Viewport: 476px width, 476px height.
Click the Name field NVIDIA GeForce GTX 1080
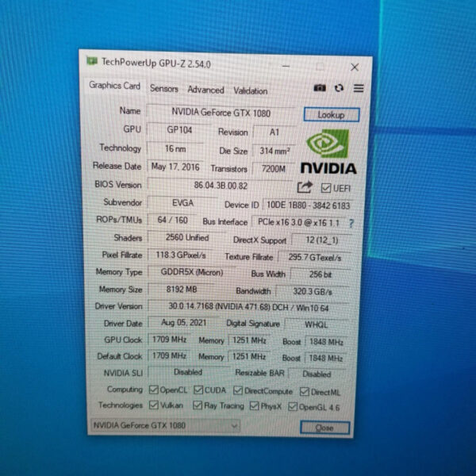coord(221,113)
